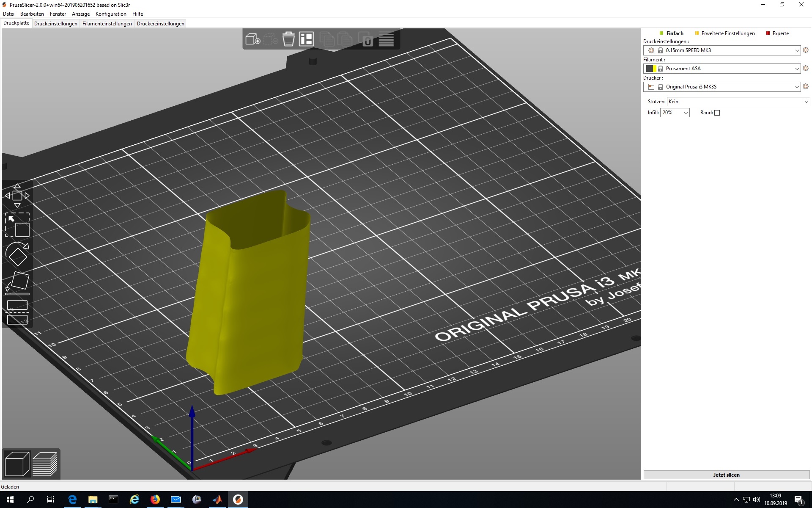Viewport: 812px width, 508px height.
Task: Select the Experte mode
Action: point(780,33)
